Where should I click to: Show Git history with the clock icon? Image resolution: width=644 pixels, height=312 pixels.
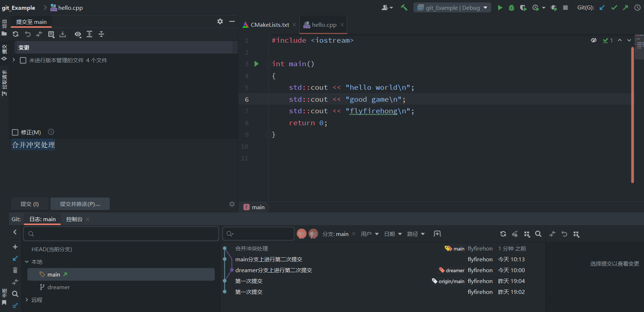[x=637, y=8]
